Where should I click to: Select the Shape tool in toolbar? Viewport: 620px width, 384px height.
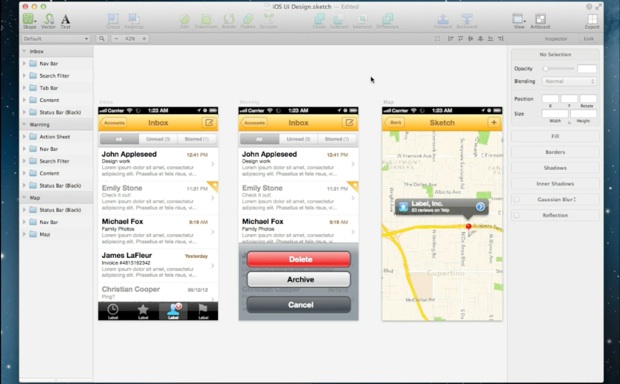pos(29,21)
